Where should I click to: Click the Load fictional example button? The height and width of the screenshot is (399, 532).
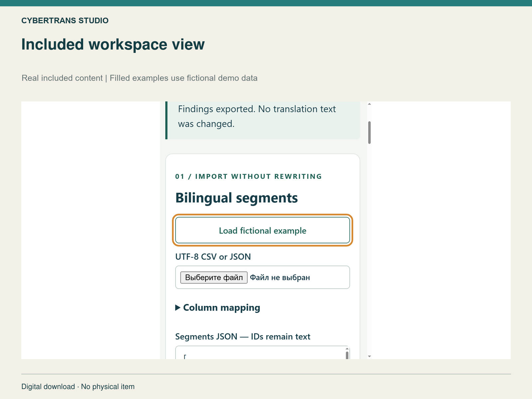pos(262,230)
